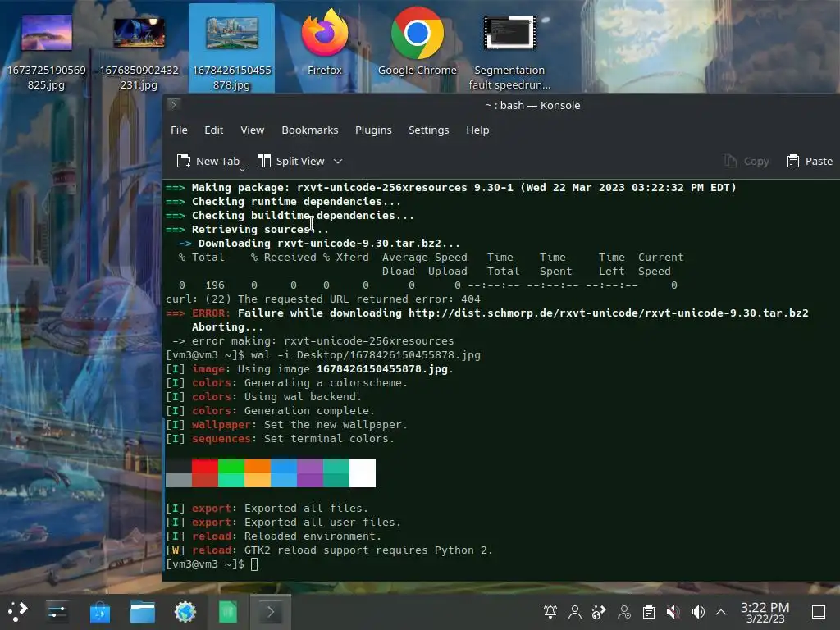Click the Paste toolbar button
This screenshot has width=840, height=630.
[x=810, y=162]
